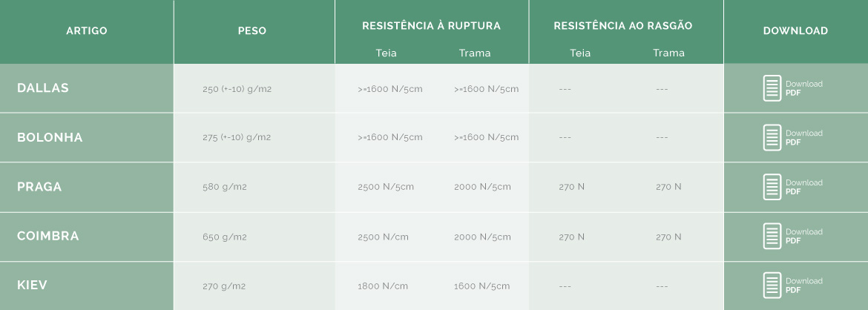Screen dimensions: 868x310
Task: Click the PDF document icon for COIMBRA
Action: click(x=772, y=236)
